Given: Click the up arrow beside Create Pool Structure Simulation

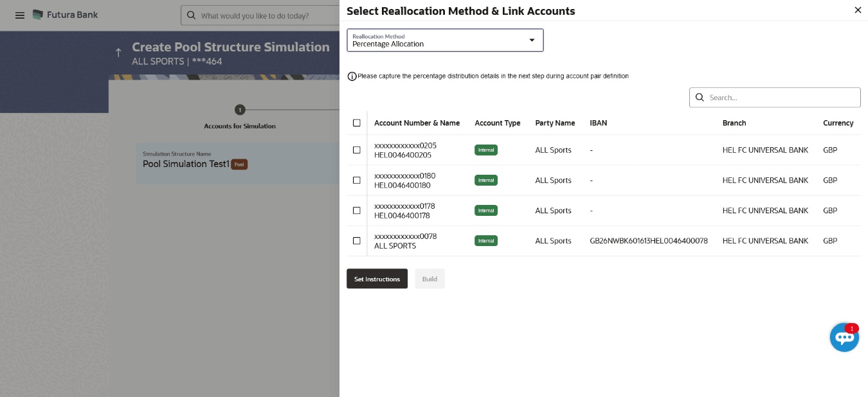Looking at the screenshot, I should 118,53.
